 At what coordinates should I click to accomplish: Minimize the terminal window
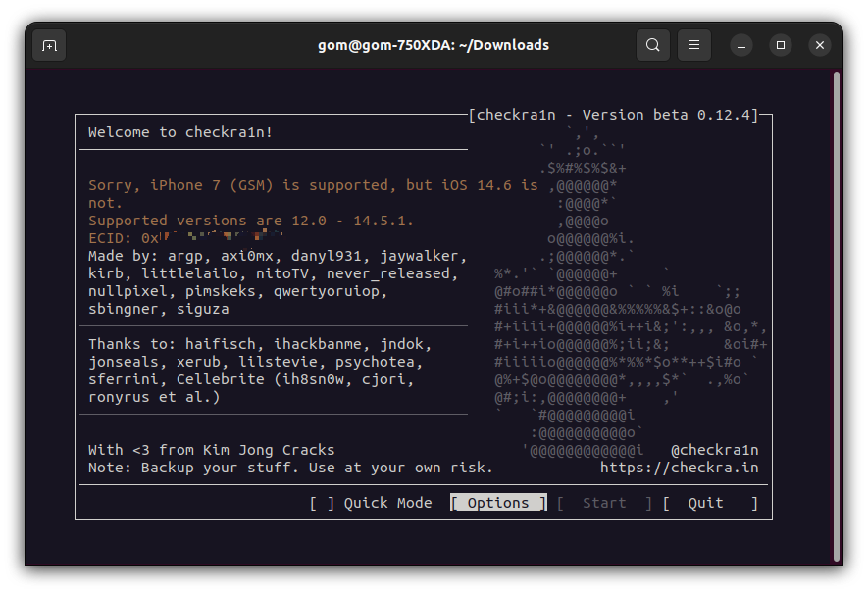[x=741, y=45]
